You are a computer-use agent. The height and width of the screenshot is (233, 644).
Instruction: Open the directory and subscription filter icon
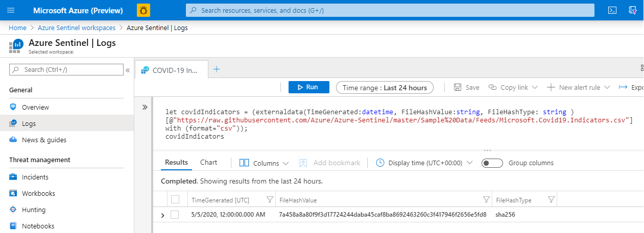point(633,10)
